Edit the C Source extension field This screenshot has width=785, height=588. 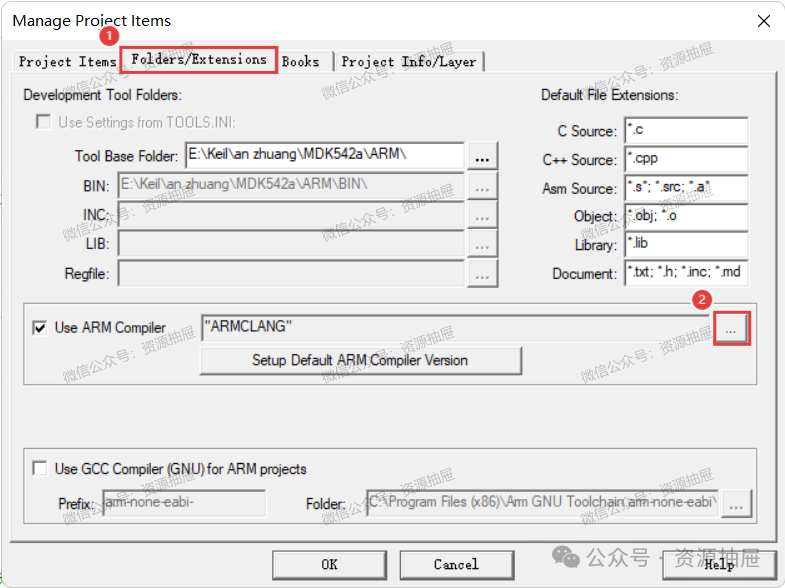pos(686,131)
